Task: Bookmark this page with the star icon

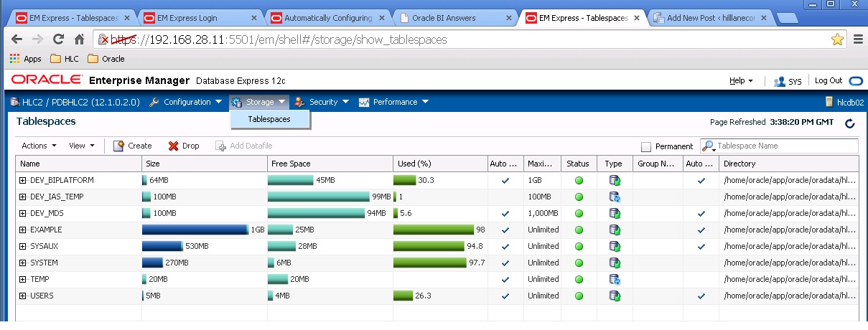Action: (x=837, y=39)
